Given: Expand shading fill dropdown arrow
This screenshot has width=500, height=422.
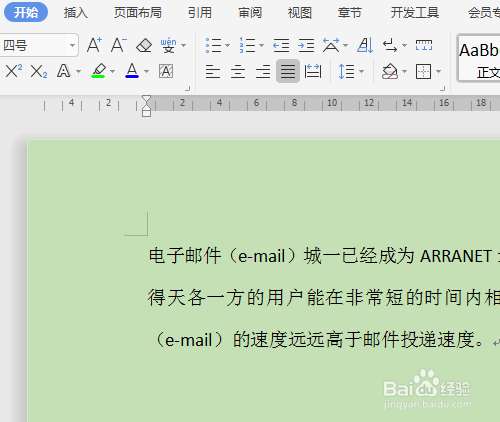Looking at the screenshot, I should click(x=404, y=71).
